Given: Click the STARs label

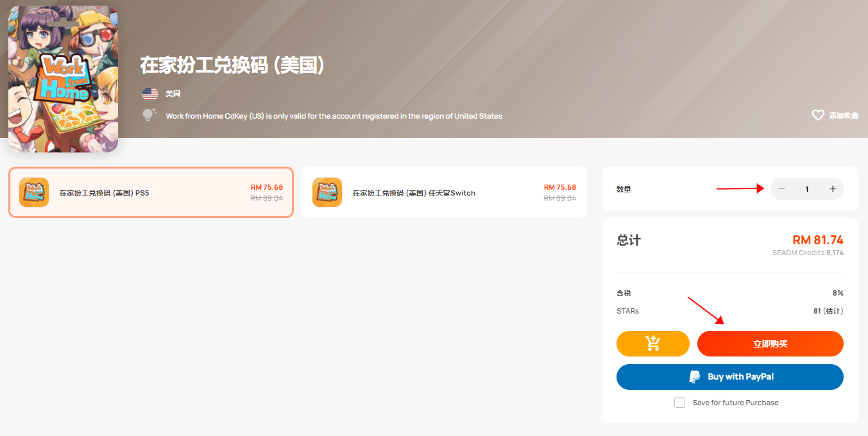Looking at the screenshot, I should pyautogui.click(x=627, y=311).
